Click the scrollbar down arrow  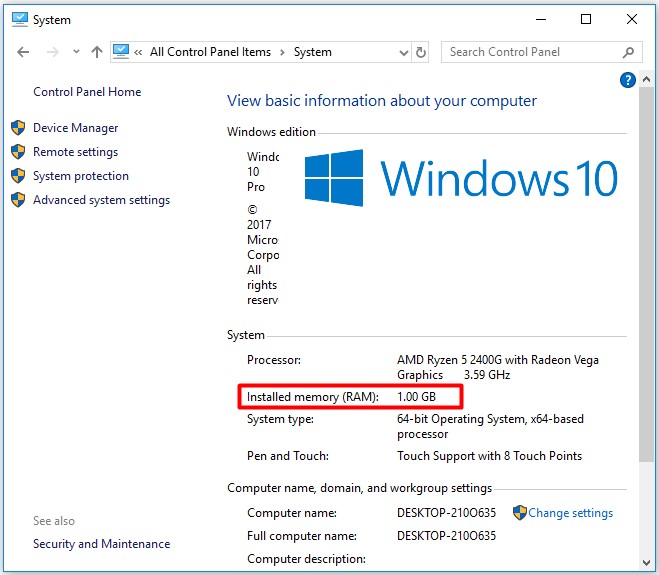tap(646, 563)
